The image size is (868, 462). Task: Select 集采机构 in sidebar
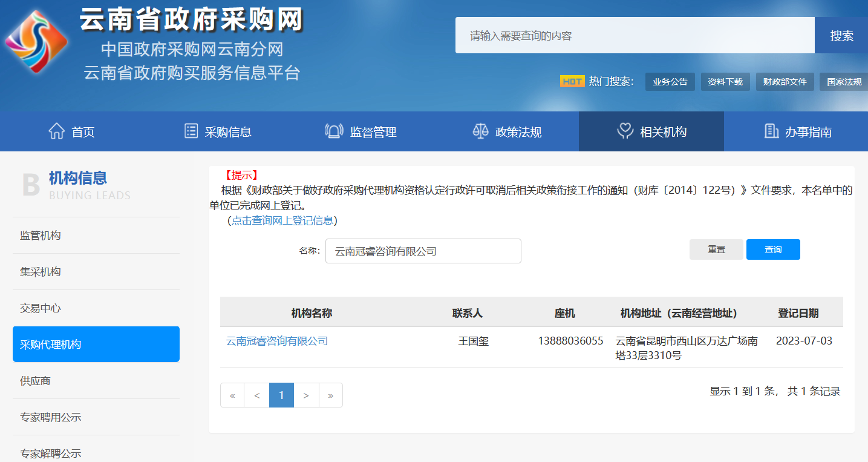click(96, 272)
